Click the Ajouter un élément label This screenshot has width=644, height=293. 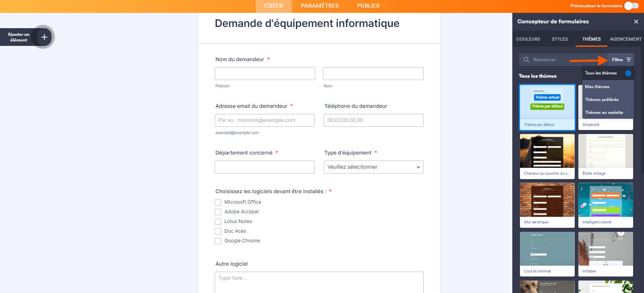(19, 37)
